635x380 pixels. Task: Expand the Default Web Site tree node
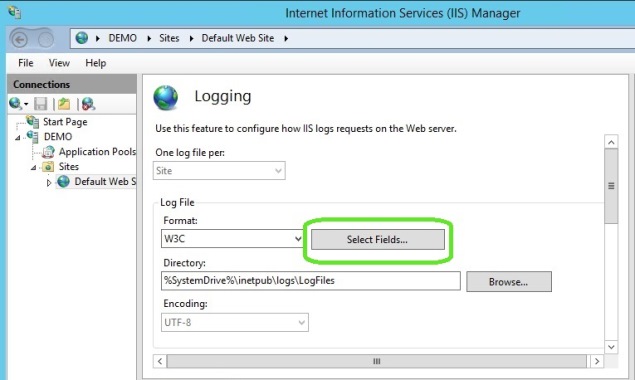(49, 183)
